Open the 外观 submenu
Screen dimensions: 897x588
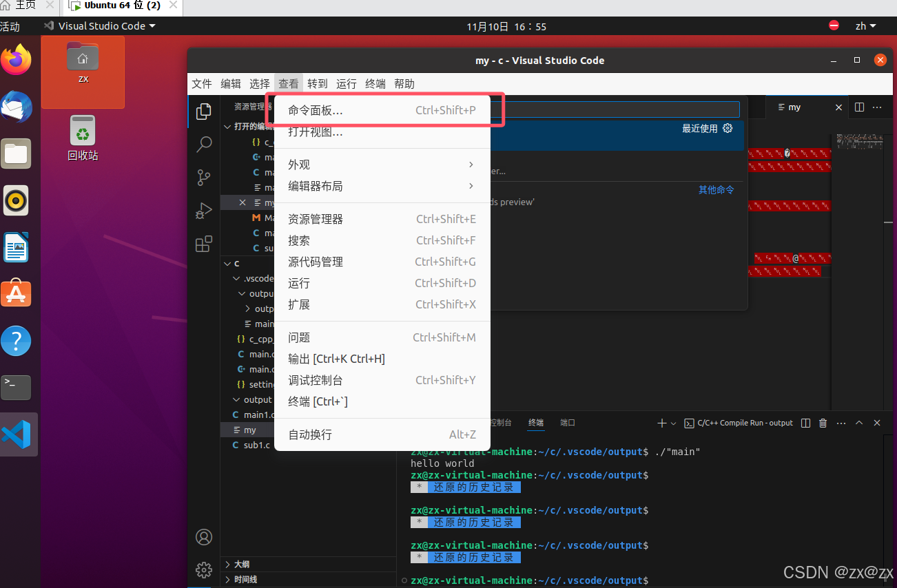coord(382,165)
